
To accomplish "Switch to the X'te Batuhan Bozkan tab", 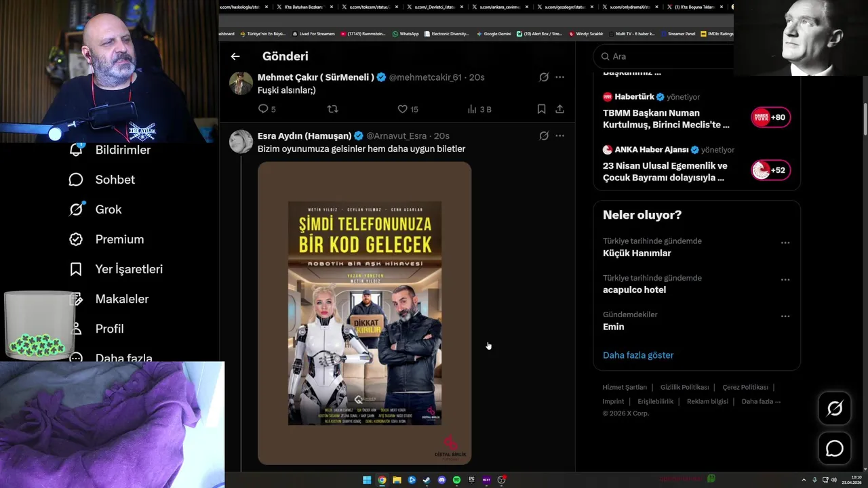I will click(303, 7).
